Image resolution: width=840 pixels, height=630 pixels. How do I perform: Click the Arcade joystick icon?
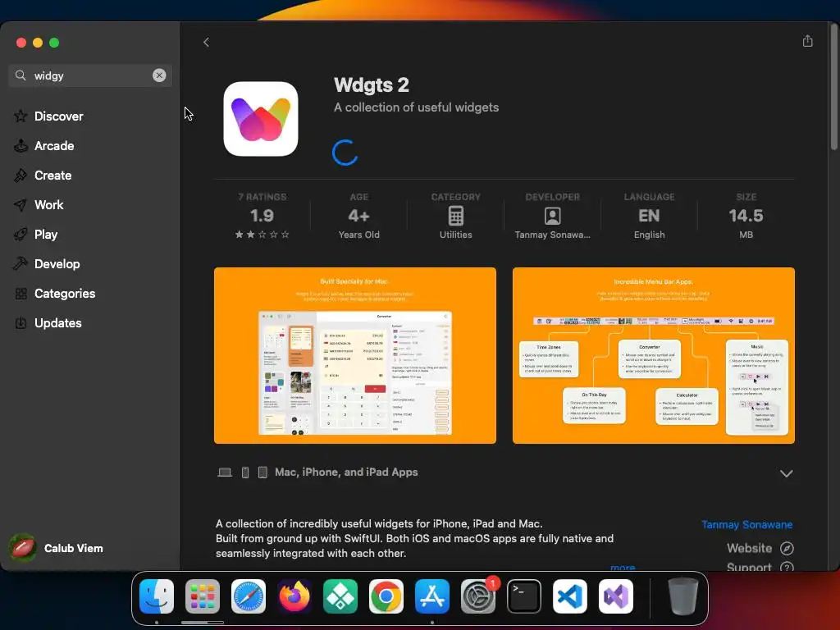[x=21, y=146]
